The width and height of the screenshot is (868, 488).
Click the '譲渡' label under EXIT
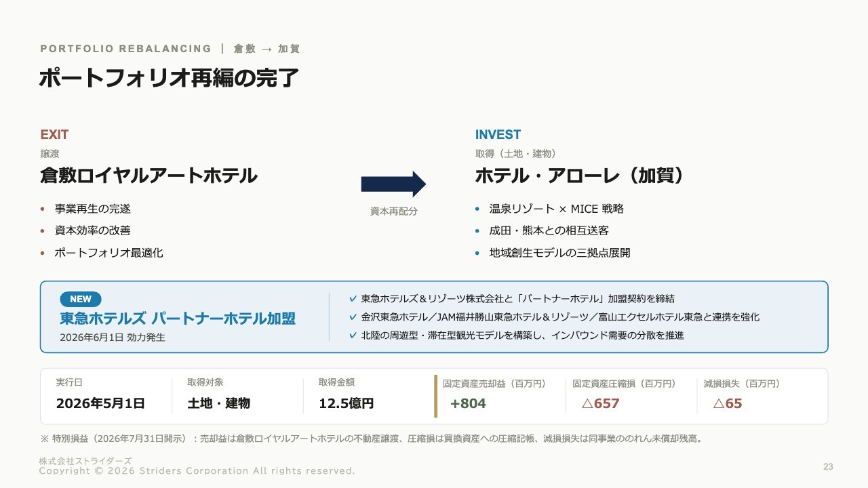coord(50,154)
